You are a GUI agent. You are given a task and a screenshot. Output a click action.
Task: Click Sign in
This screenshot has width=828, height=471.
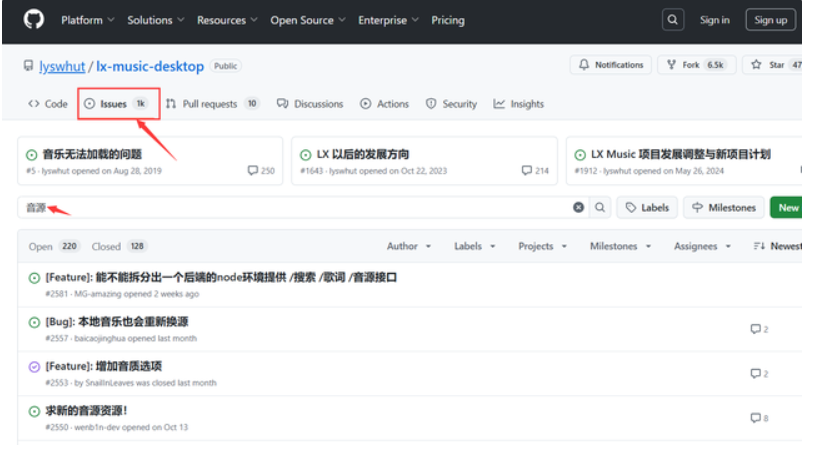point(714,20)
